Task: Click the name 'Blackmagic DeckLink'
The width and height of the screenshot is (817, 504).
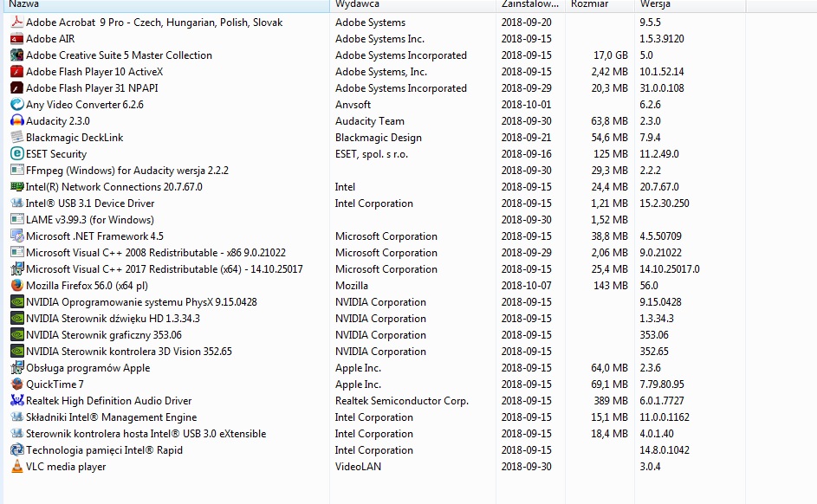Action: coord(75,138)
